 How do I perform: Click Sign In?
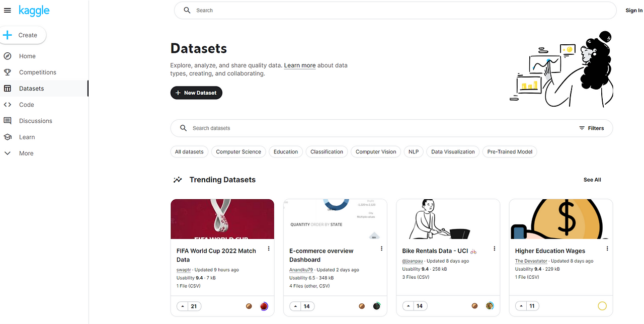click(x=633, y=11)
